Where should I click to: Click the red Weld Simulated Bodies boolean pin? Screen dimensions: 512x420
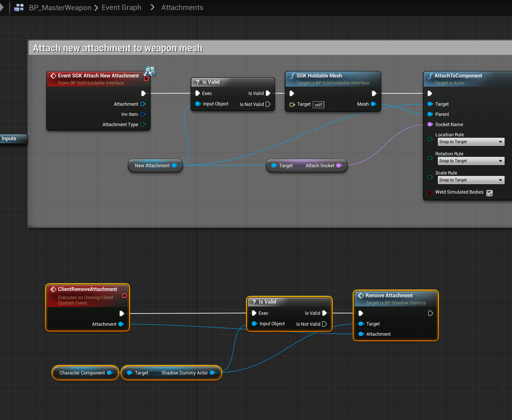point(430,193)
